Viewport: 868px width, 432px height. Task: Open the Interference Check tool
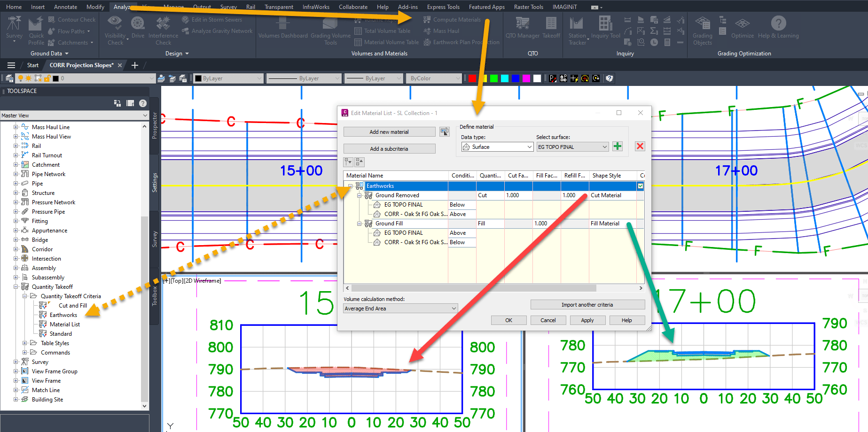[163, 31]
